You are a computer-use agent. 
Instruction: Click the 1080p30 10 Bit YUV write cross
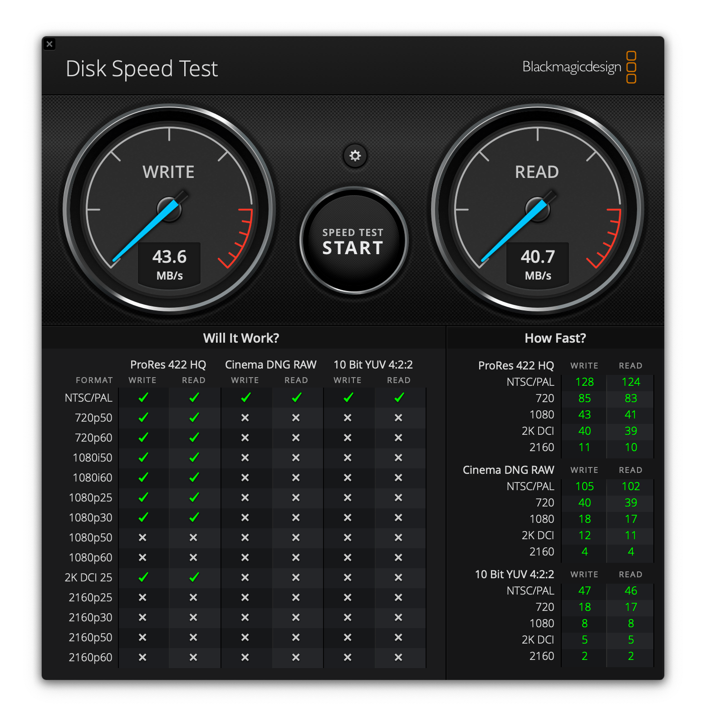tap(348, 517)
